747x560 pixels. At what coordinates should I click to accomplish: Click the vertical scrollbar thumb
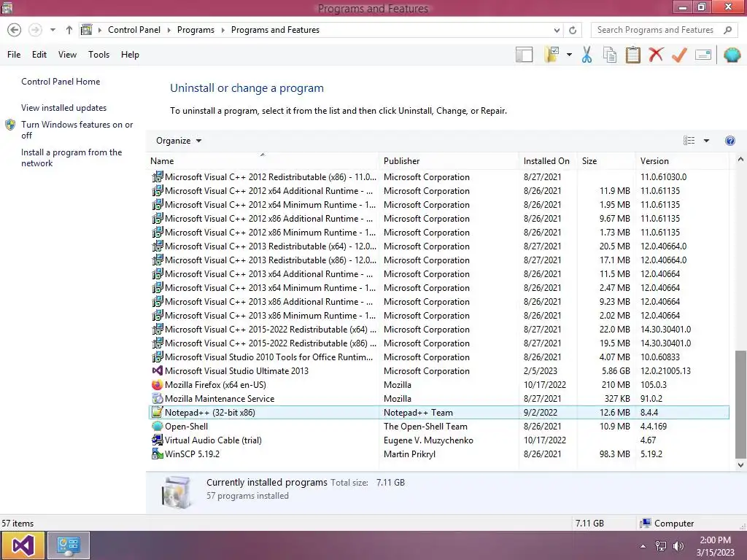[x=740, y=404]
